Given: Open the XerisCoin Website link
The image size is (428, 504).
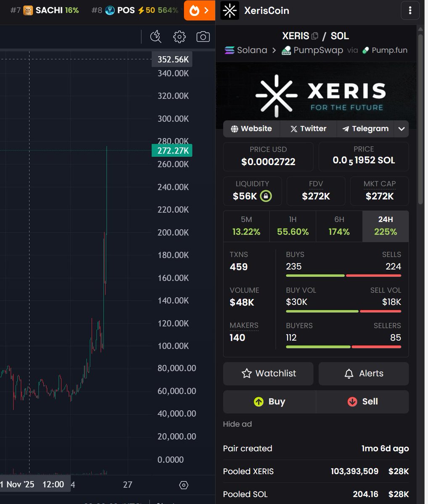Looking at the screenshot, I should pyautogui.click(x=251, y=129).
